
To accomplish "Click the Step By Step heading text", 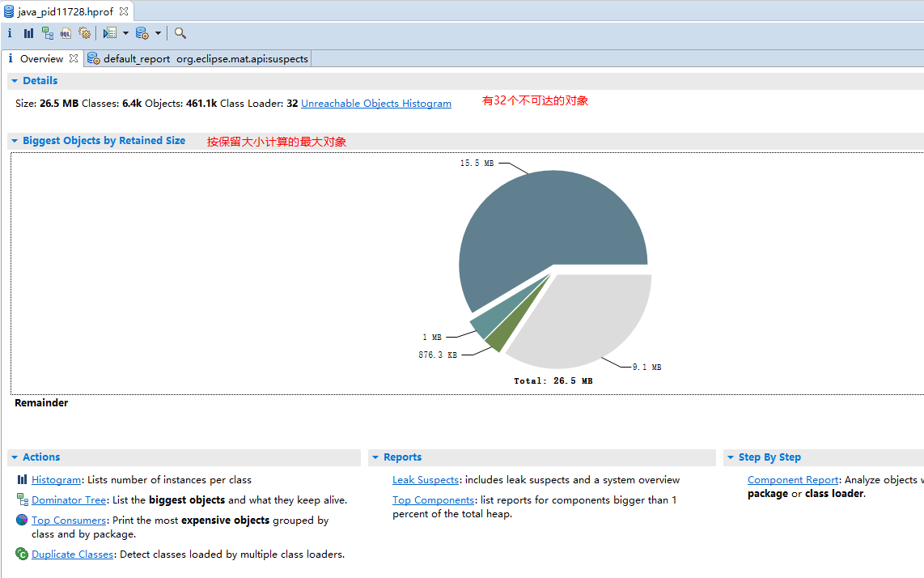I will coord(769,457).
